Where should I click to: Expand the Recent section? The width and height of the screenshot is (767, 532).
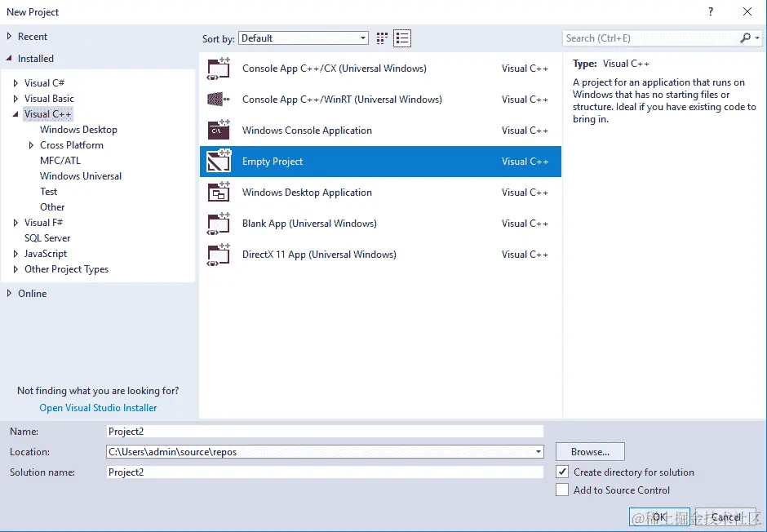click(x=9, y=36)
